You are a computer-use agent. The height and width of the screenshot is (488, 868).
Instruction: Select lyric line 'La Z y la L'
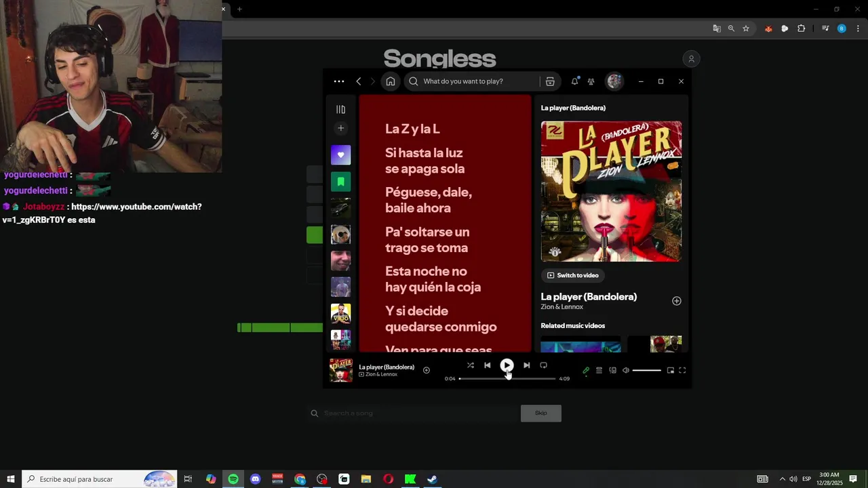pyautogui.click(x=412, y=129)
